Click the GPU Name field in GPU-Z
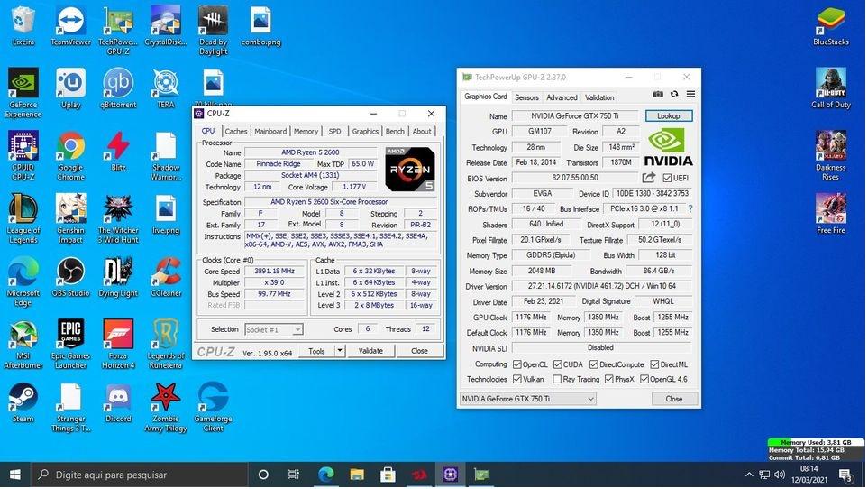This screenshot has height=489, width=868. pos(575,115)
